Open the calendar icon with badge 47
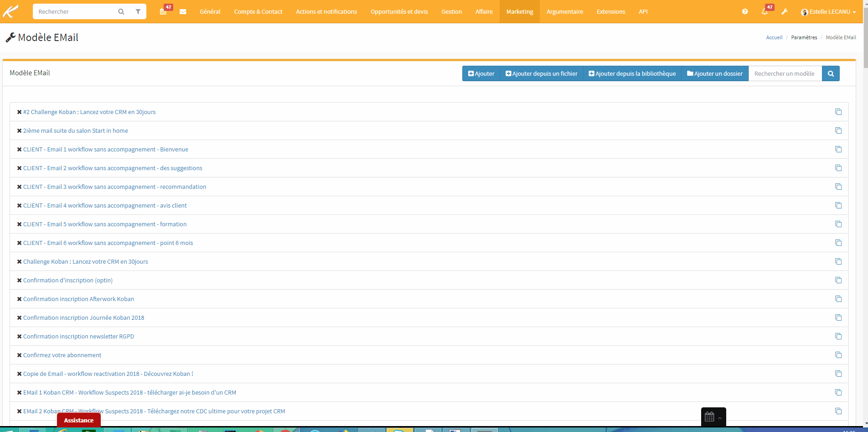The image size is (868, 432). (163, 11)
